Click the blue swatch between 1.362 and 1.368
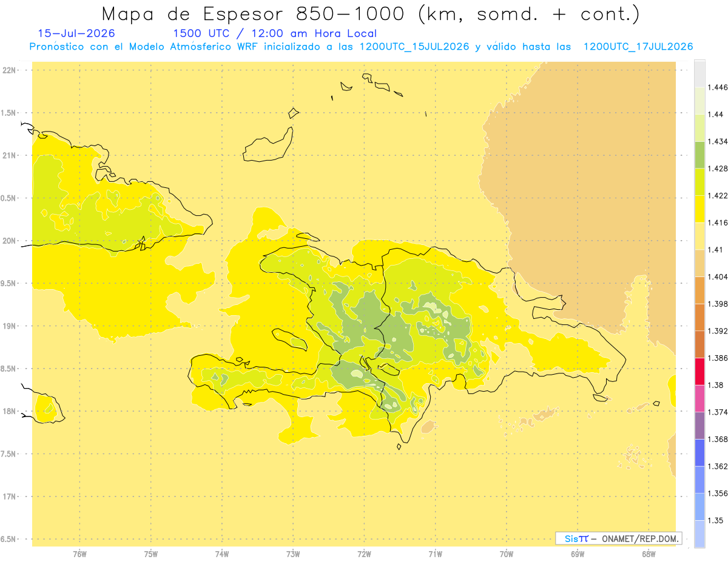 click(699, 453)
